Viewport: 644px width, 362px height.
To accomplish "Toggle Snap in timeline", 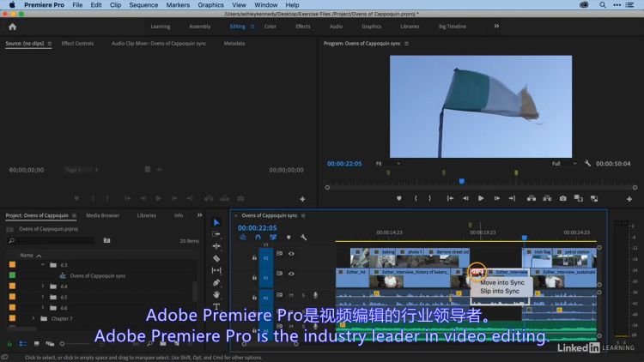I will pos(258,238).
